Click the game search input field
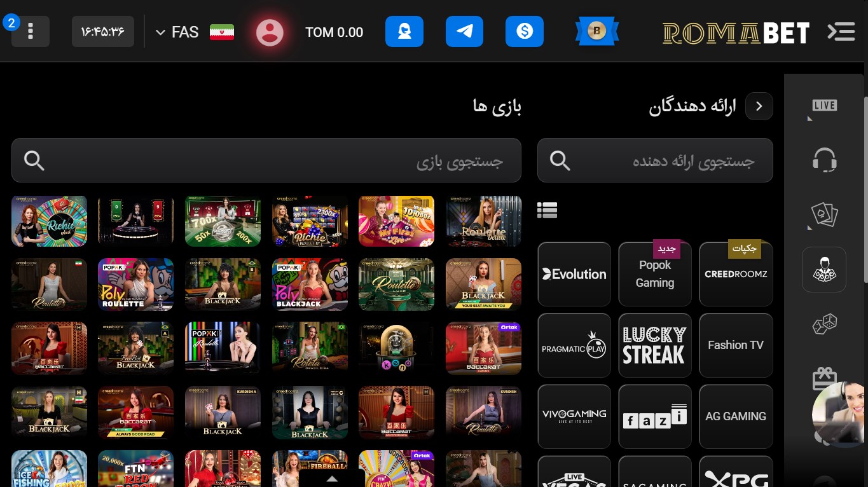The image size is (868, 487). point(266,160)
